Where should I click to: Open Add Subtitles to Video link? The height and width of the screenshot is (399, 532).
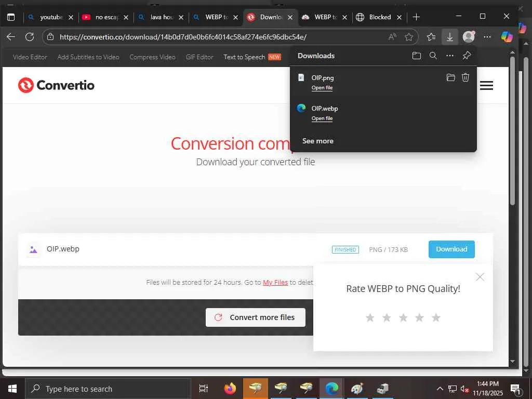[x=88, y=57]
